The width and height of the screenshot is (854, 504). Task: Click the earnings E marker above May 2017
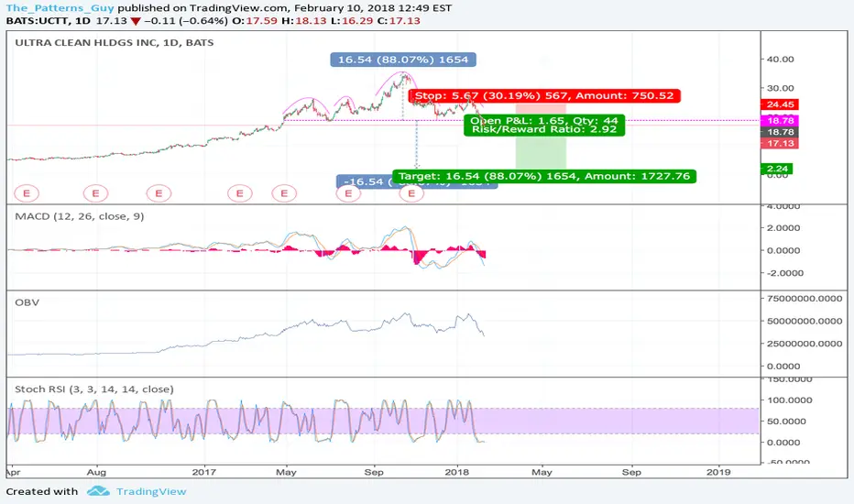[284, 192]
